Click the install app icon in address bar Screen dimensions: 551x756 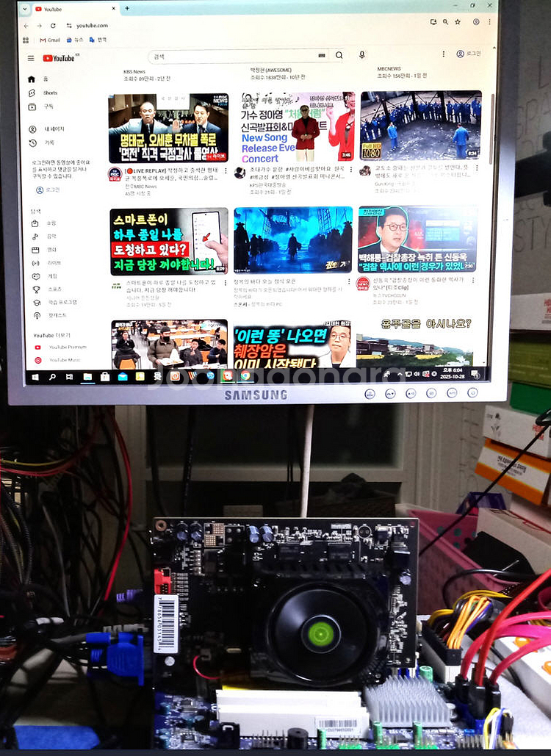(433, 22)
